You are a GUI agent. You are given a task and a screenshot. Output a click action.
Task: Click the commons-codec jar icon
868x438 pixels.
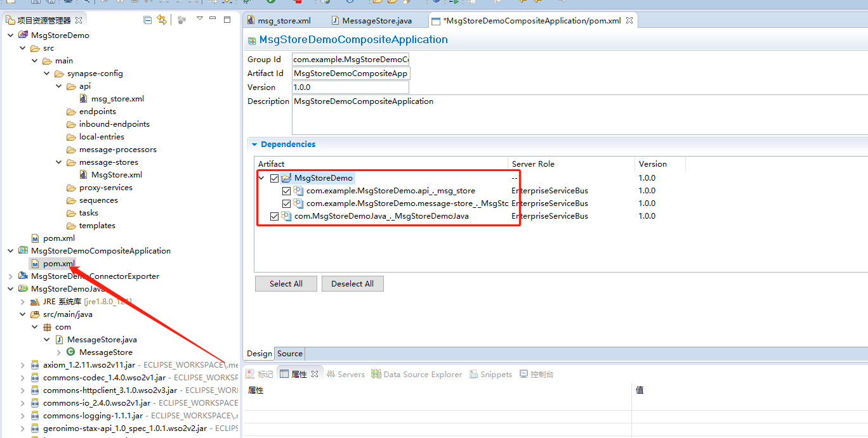click(36, 378)
